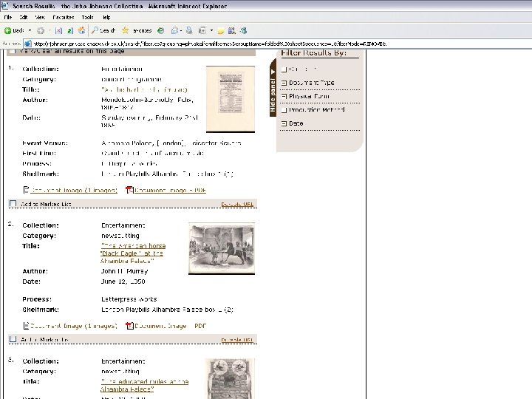Open Document Image (1 images) link in result 2

tap(74, 326)
